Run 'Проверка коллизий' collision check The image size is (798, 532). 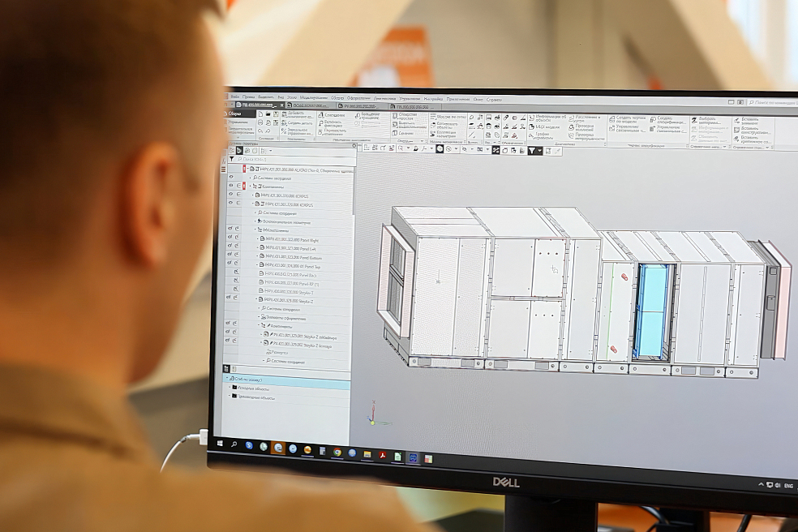click(581, 127)
